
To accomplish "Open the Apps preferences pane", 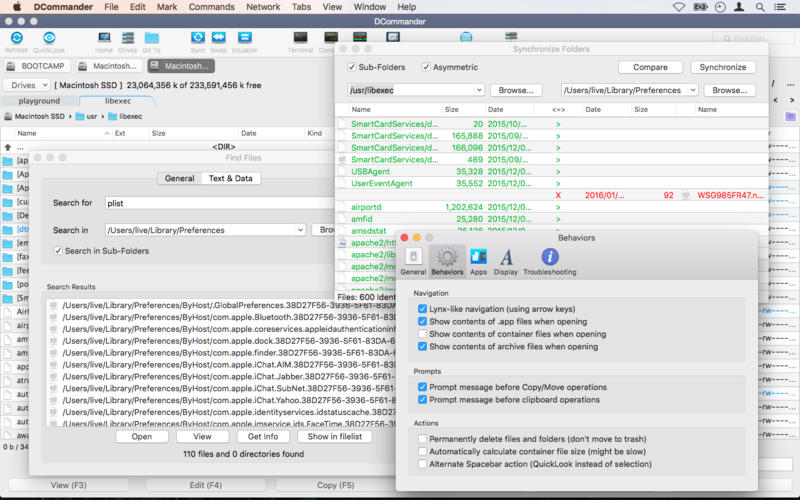I will point(478,262).
